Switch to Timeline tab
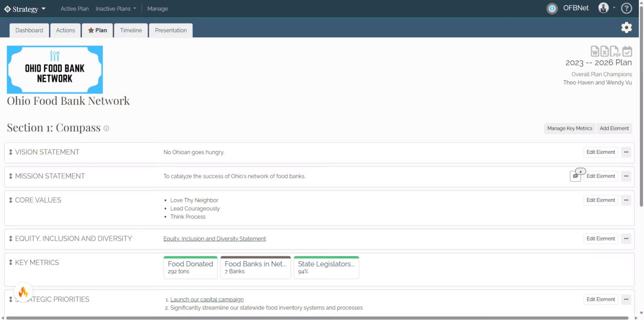The height and width of the screenshot is (320, 644). [131, 30]
